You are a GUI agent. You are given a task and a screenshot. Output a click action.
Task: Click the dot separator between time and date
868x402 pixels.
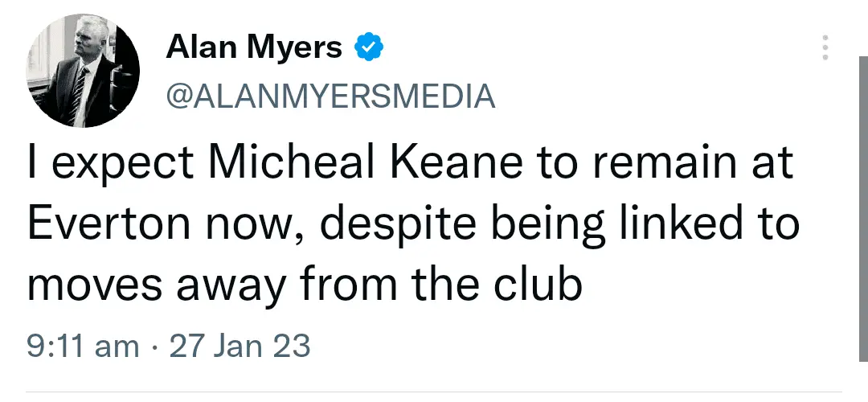click(154, 347)
